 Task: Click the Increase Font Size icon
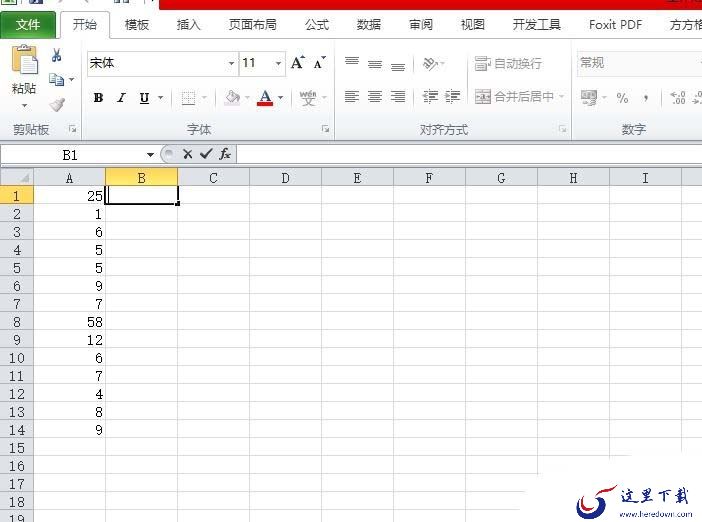click(x=298, y=63)
